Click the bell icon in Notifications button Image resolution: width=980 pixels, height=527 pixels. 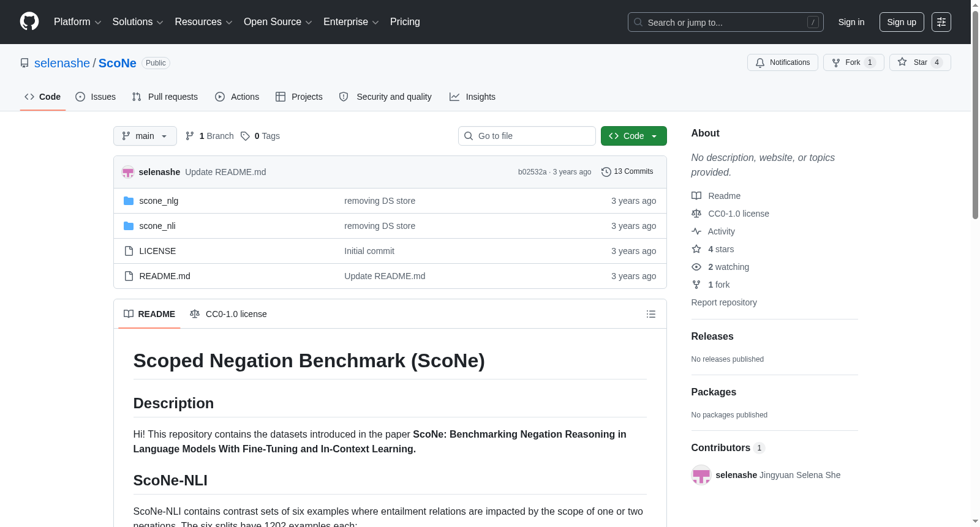pos(760,62)
